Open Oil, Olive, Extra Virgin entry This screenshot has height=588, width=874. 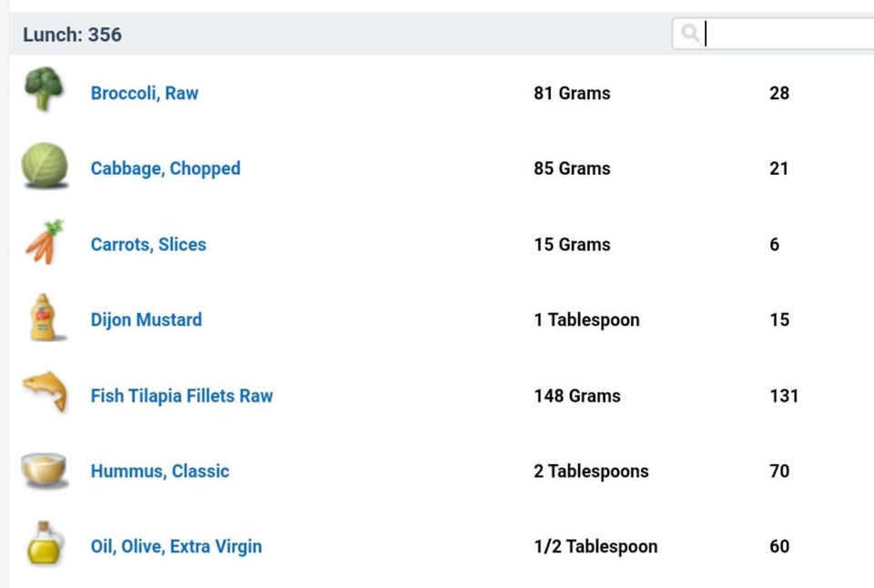point(176,547)
